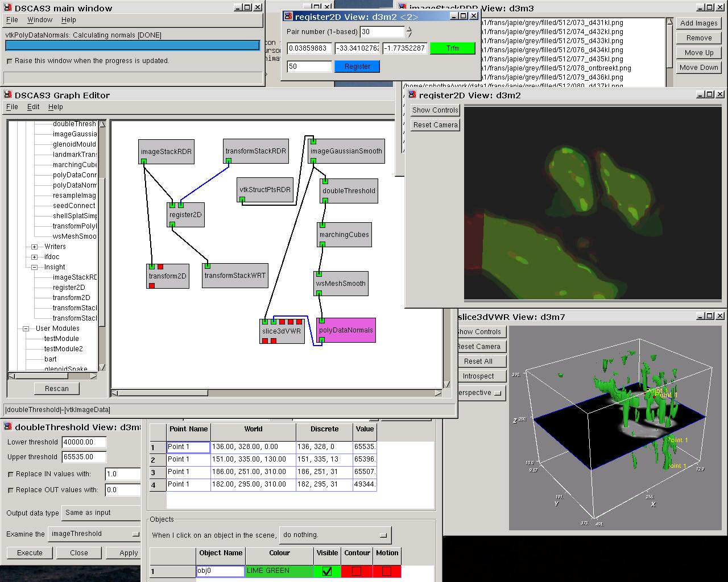Image resolution: width=728 pixels, height=582 pixels.
Task: Click the LIME GREEN colour cell
Action: (x=279, y=571)
